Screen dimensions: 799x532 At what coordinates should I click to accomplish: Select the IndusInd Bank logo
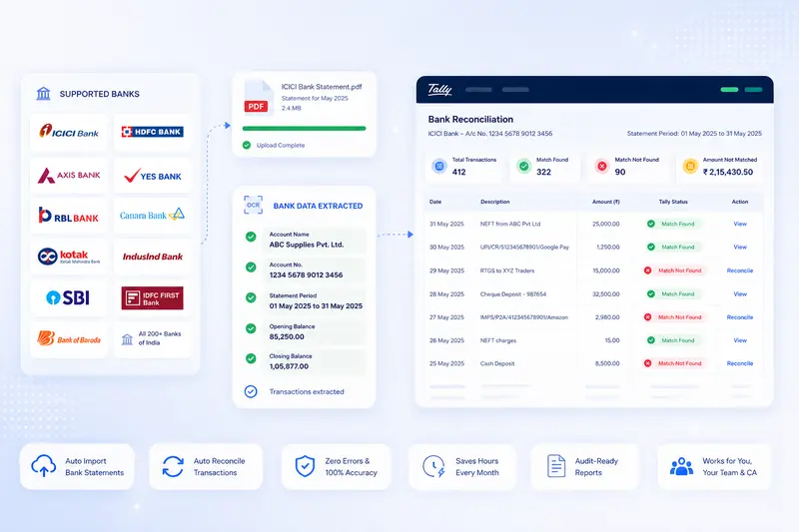153,257
